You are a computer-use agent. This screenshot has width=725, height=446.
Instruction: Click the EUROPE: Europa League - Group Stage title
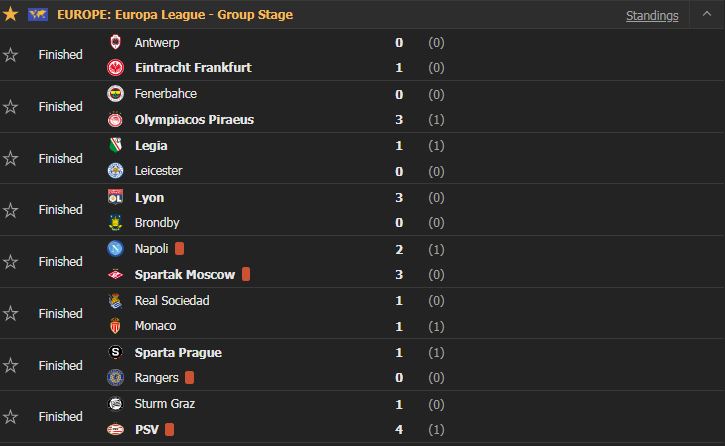click(176, 15)
